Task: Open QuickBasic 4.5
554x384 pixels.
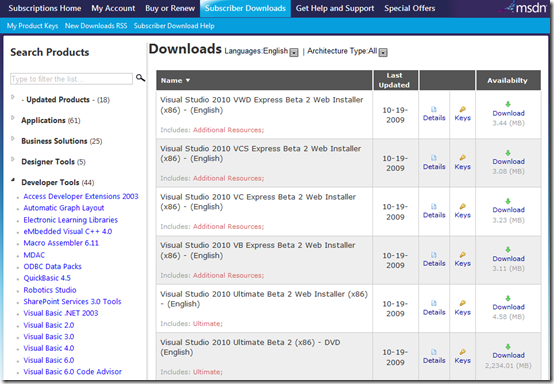Action: 47,278
